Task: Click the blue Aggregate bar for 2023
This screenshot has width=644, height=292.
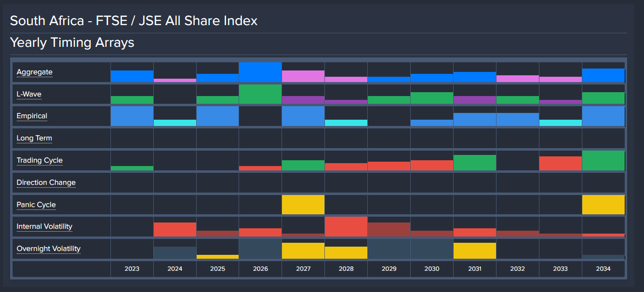Action: pyautogui.click(x=132, y=76)
